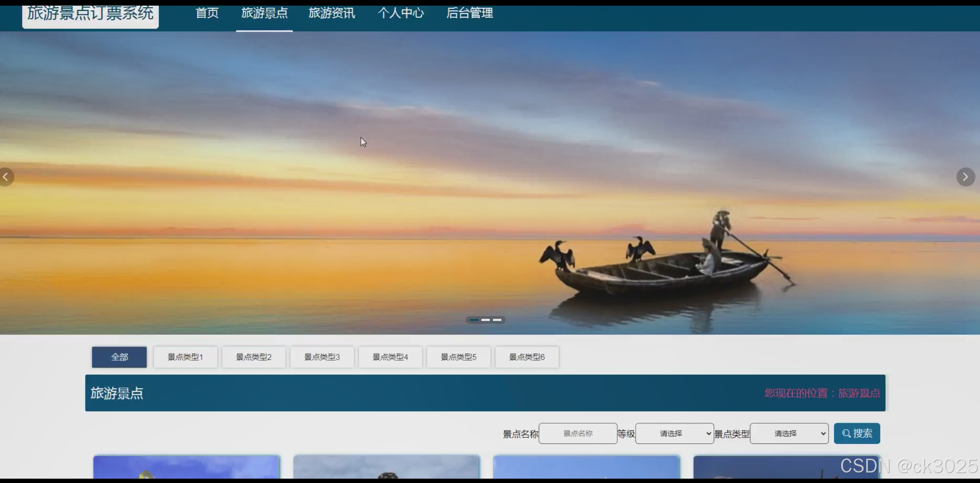980x483 pixels.
Task: Select the third carousel indicator dash
Action: (497, 320)
